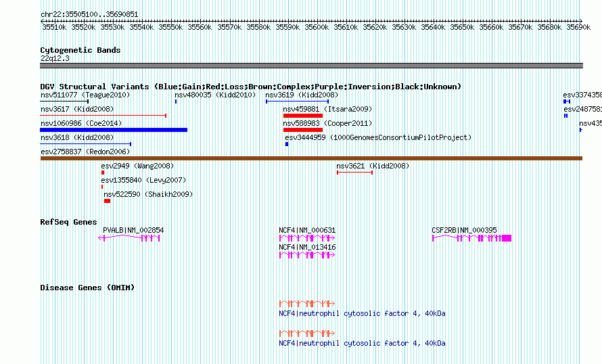Open the NCF4|NM_013416 label
Viewport: 602px width, 364px height.
pos(307,247)
